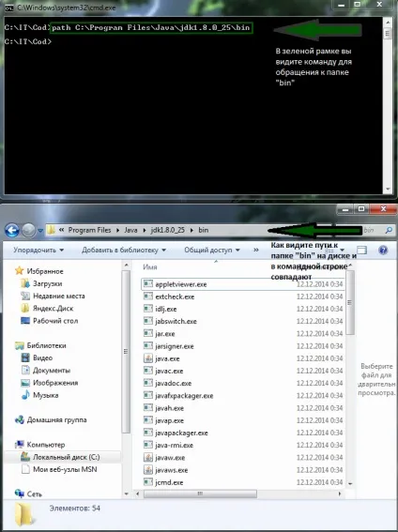Open Explorer help question mark icon
Viewport: 398px width, 532px height.
pos(383,251)
